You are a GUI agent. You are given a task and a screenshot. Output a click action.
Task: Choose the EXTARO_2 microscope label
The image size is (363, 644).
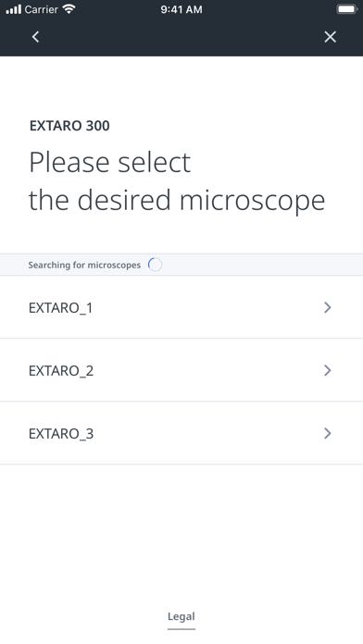pos(61,370)
